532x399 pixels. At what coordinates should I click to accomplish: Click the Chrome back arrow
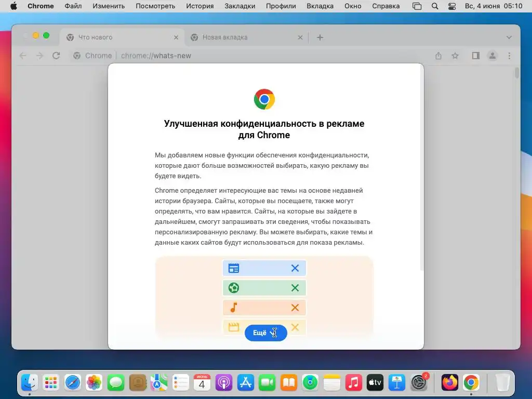point(23,56)
